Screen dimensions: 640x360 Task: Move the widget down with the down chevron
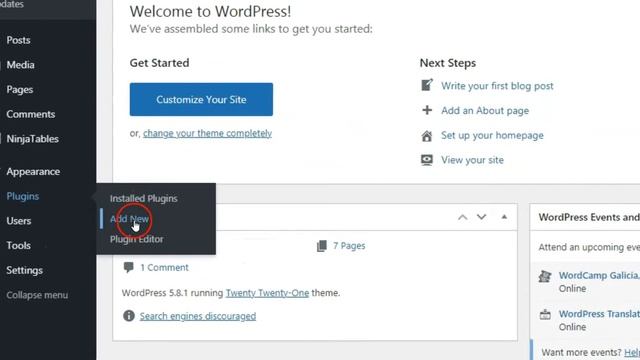[x=482, y=217]
